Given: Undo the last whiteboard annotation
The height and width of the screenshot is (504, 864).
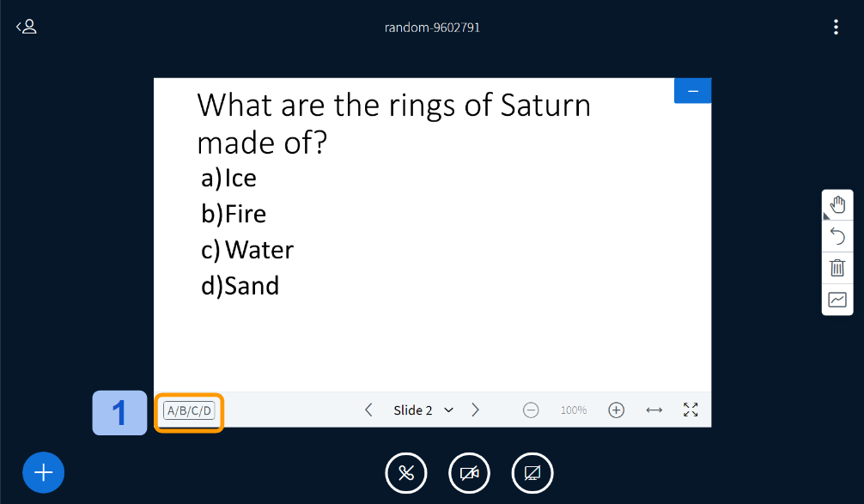Looking at the screenshot, I should click(837, 236).
